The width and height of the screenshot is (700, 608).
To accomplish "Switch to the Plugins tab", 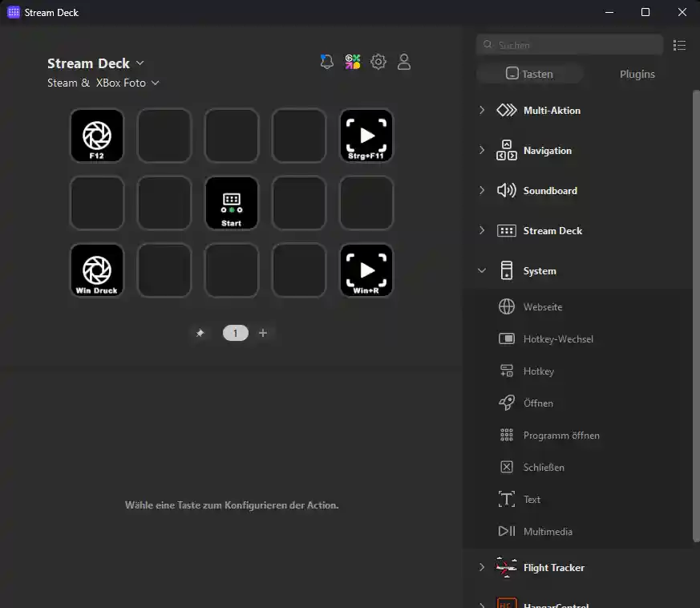I will click(637, 74).
